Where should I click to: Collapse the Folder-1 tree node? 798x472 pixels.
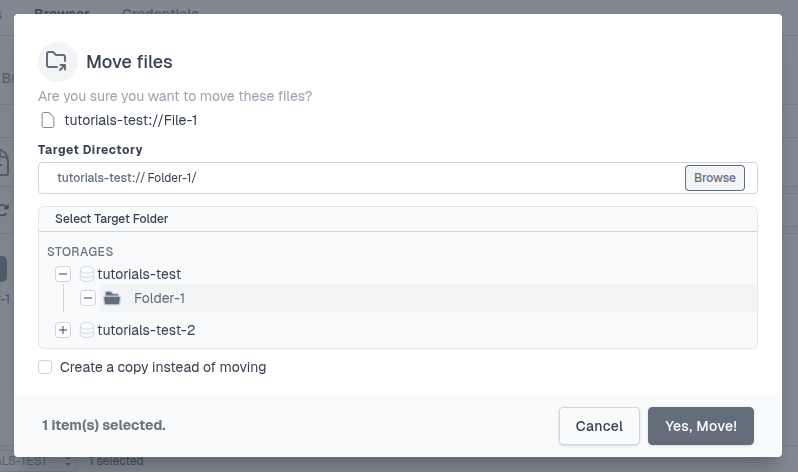[x=88, y=298]
